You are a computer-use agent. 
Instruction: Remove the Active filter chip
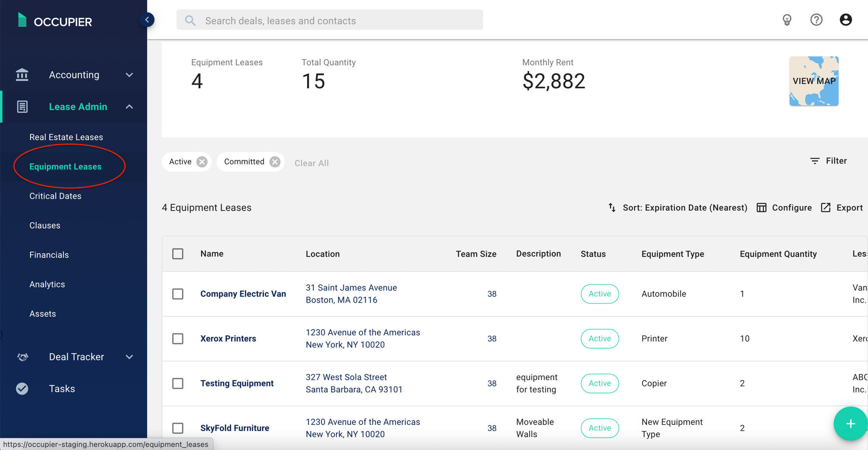(202, 162)
